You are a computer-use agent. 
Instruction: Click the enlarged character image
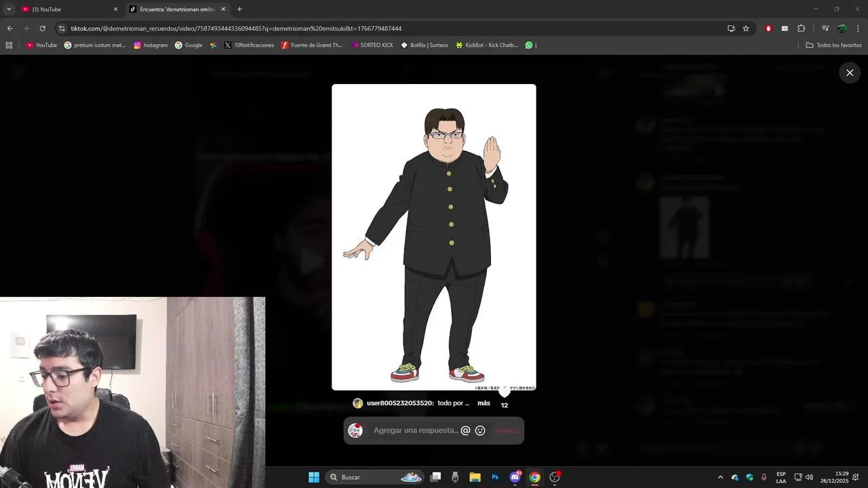tap(434, 237)
